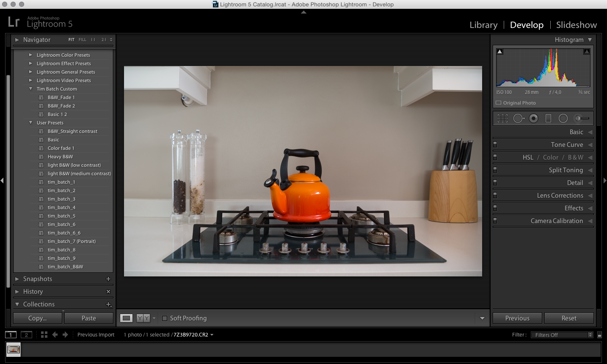Viewport: 607px width, 364px height.
Task: Expand the History panel
Action: 17,292
